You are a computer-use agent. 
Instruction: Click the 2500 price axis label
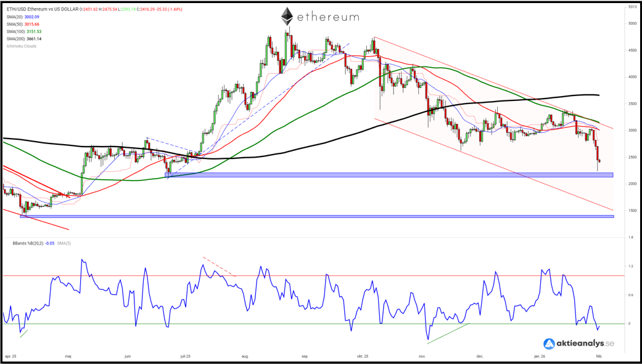pos(632,157)
